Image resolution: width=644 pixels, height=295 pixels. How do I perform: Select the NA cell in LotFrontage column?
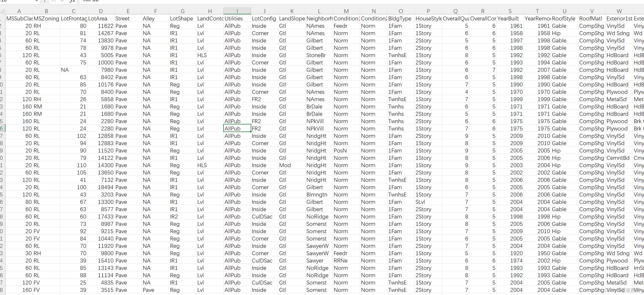click(65, 70)
